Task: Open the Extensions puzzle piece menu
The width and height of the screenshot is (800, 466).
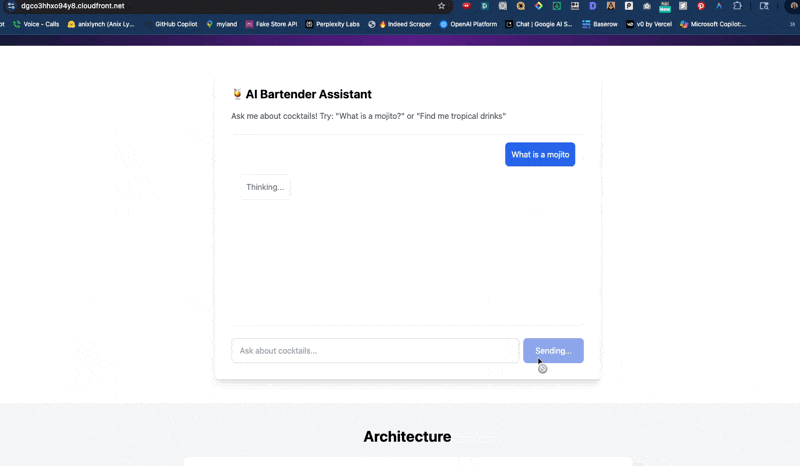Action: tap(737, 6)
